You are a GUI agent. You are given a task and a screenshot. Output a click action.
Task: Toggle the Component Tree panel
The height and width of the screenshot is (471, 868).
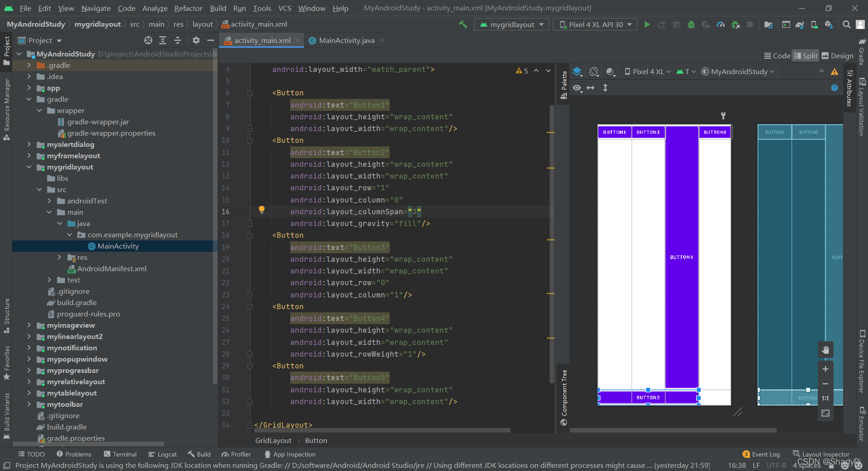point(564,398)
